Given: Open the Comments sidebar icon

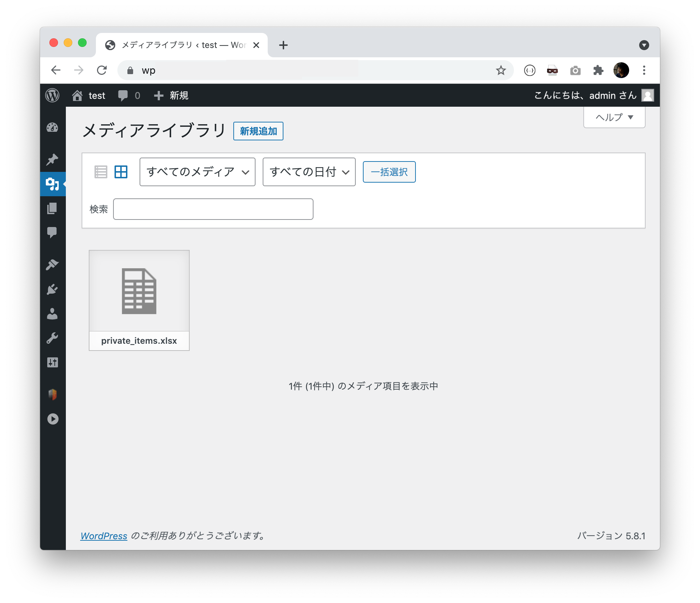Looking at the screenshot, I should (53, 232).
